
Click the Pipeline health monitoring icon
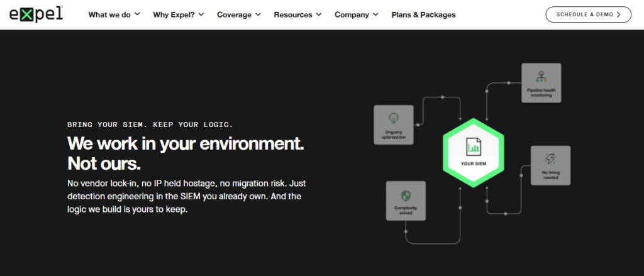[541, 77]
